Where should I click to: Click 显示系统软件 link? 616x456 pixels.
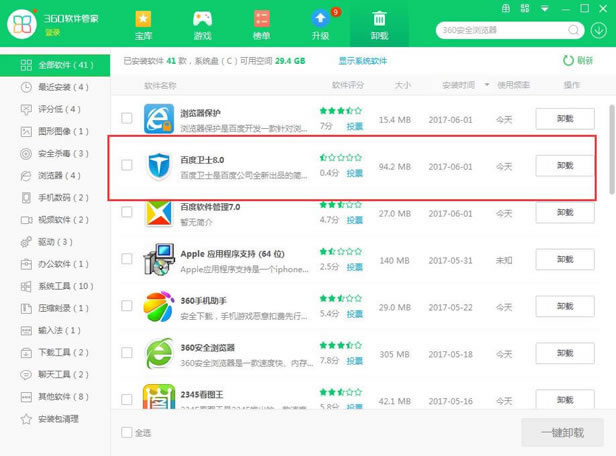click(x=363, y=61)
